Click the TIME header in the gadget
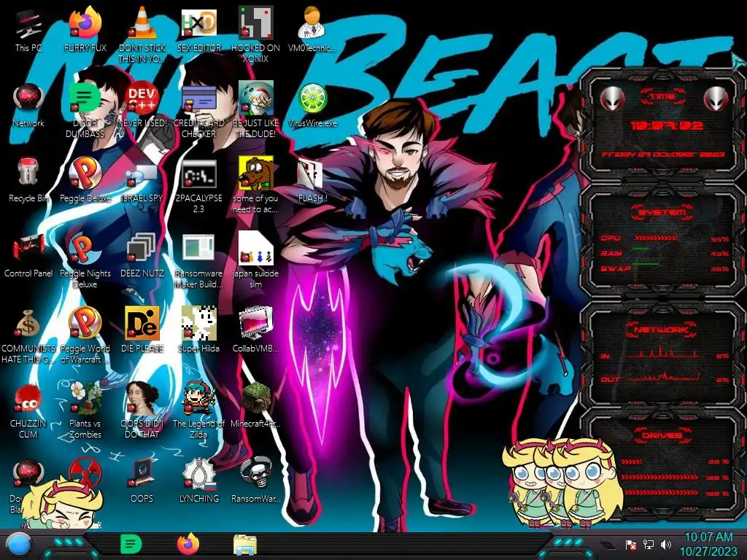747x560 pixels. [662, 96]
